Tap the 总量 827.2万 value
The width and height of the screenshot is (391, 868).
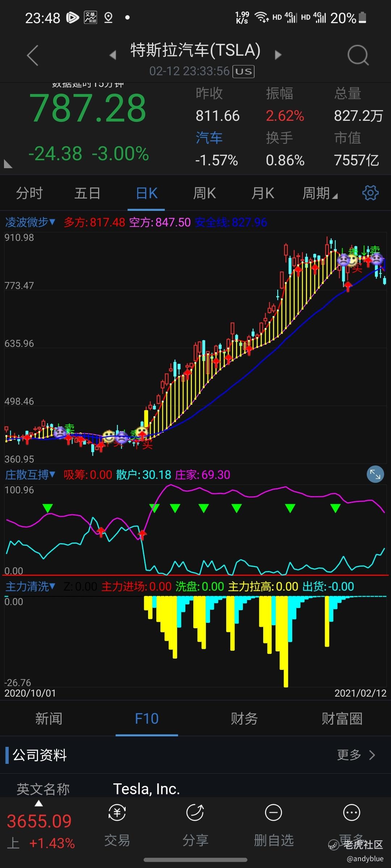click(358, 116)
